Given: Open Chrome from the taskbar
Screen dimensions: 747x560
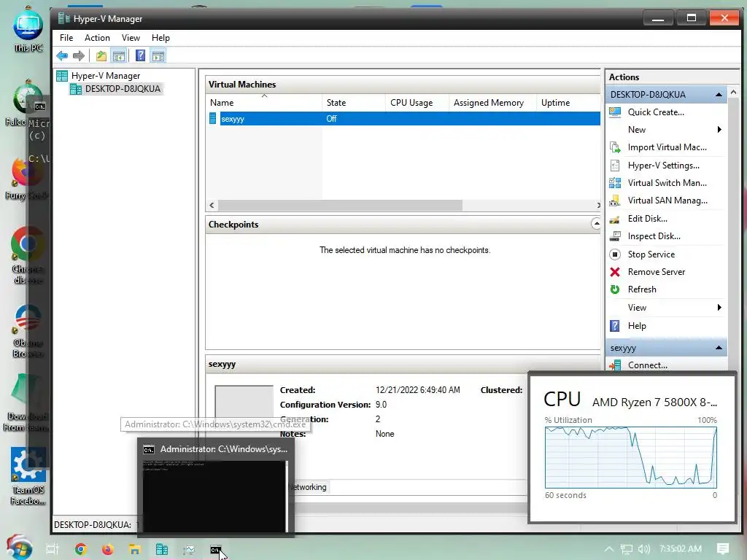Looking at the screenshot, I should point(81,549).
